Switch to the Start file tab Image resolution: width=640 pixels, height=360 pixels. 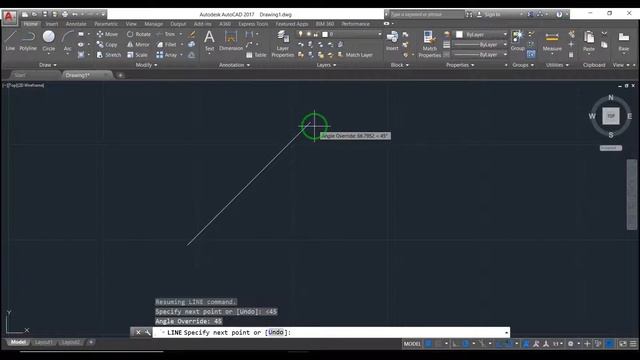click(20, 75)
